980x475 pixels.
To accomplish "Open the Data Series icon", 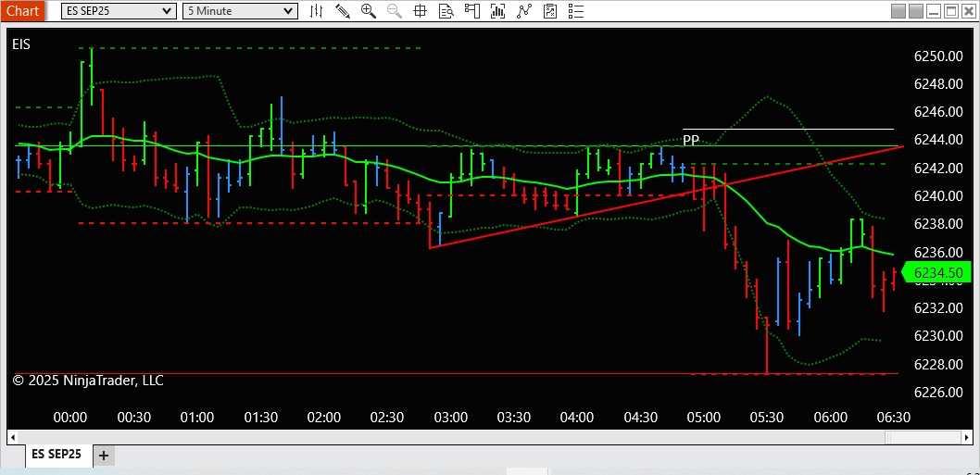I will click(497, 10).
